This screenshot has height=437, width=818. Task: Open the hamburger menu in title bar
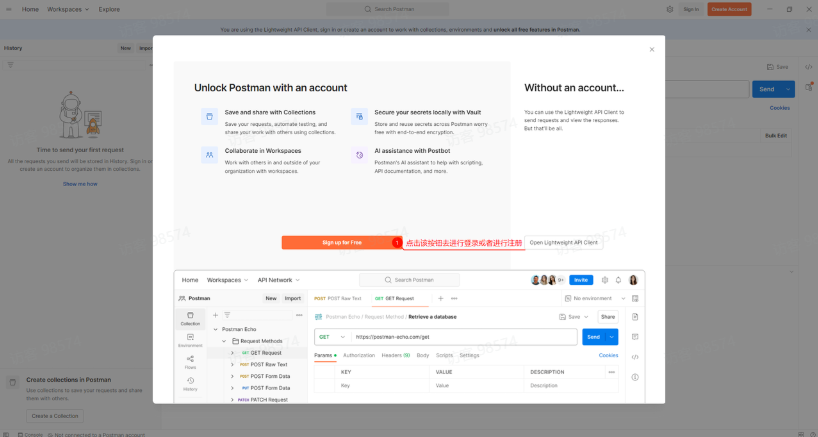(x=9, y=9)
